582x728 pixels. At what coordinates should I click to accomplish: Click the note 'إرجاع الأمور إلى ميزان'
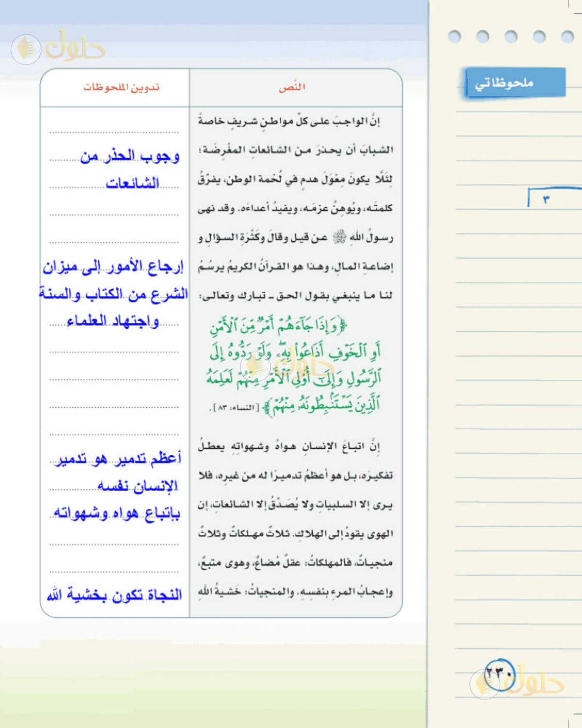113,266
